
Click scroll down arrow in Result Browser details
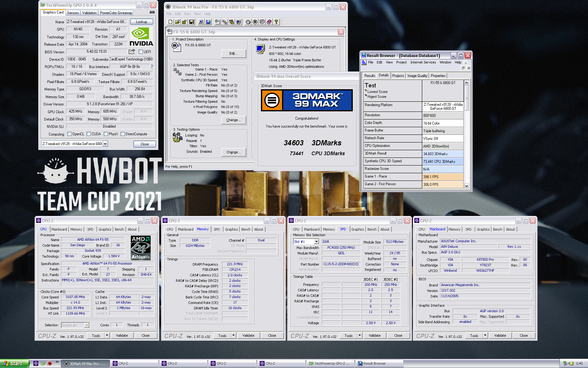tap(467, 186)
